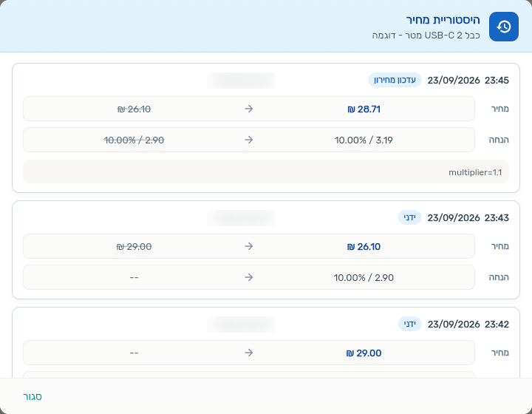Click the discount value 10.00% / 3.19
This screenshot has height=414, width=532.
(x=364, y=140)
